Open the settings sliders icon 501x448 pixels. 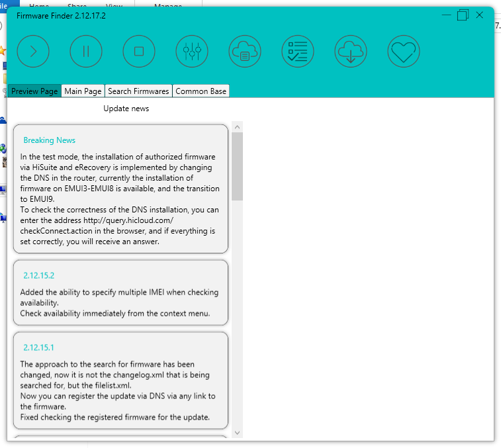coord(192,51)
